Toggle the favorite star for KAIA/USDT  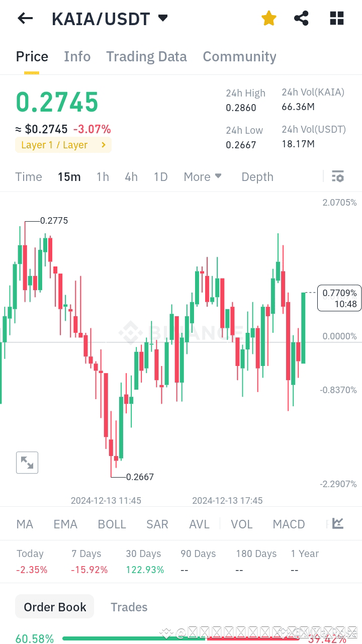(268, 18)
